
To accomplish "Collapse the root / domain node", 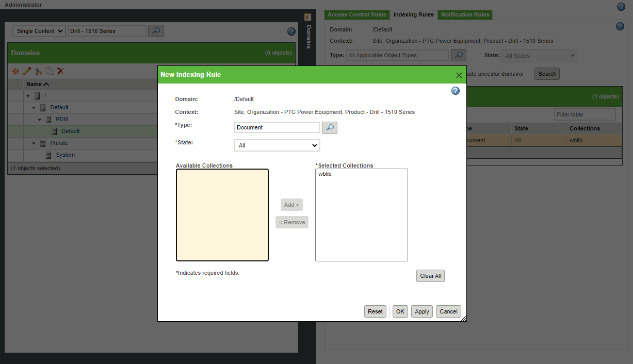I will (28, 96).
